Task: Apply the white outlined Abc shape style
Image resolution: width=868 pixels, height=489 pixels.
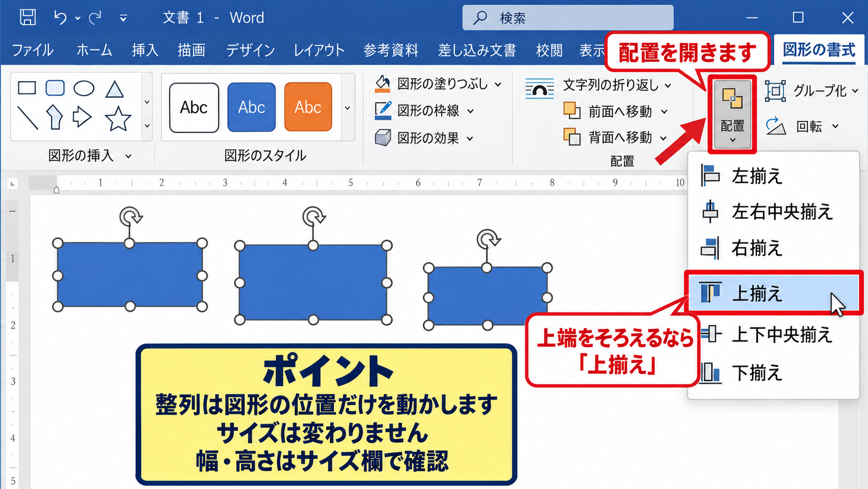Action: tap(194, 108)
